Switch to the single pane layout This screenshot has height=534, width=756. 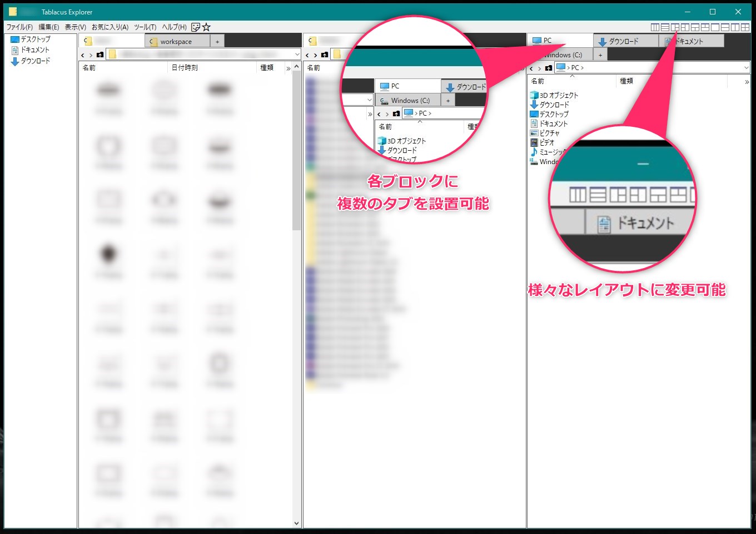(715, 27)
